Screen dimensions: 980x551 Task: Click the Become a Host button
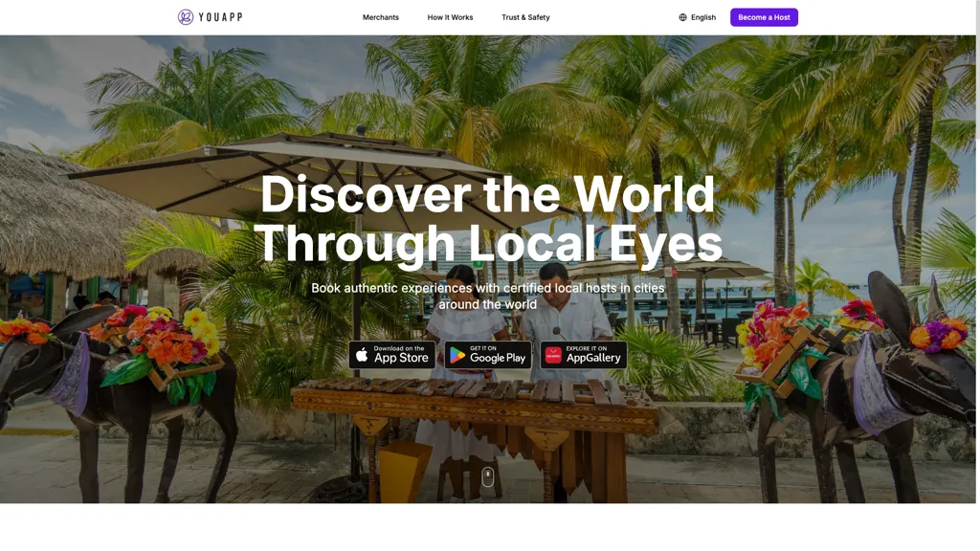pyautogui.click(x=763, y=16)
